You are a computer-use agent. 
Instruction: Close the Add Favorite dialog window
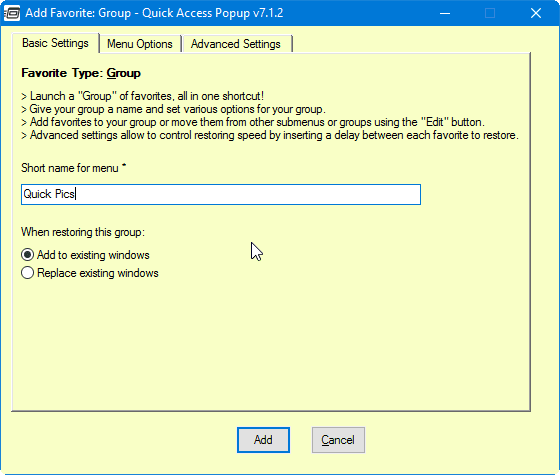[536, 14]
